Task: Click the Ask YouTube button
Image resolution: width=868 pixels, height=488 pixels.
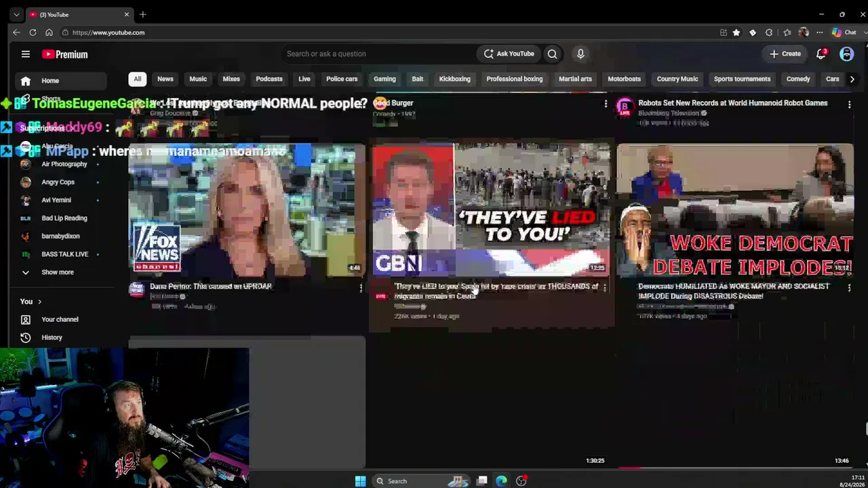Action: (509, 54)
